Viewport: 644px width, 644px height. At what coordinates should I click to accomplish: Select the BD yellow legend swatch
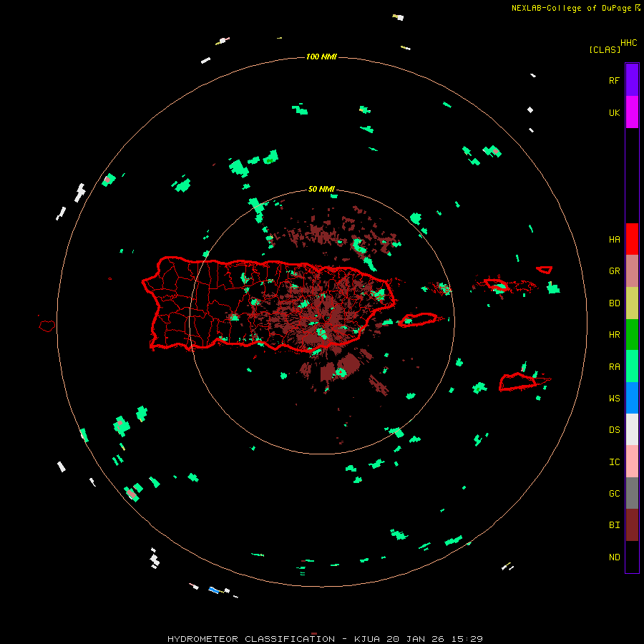(632, 303)
